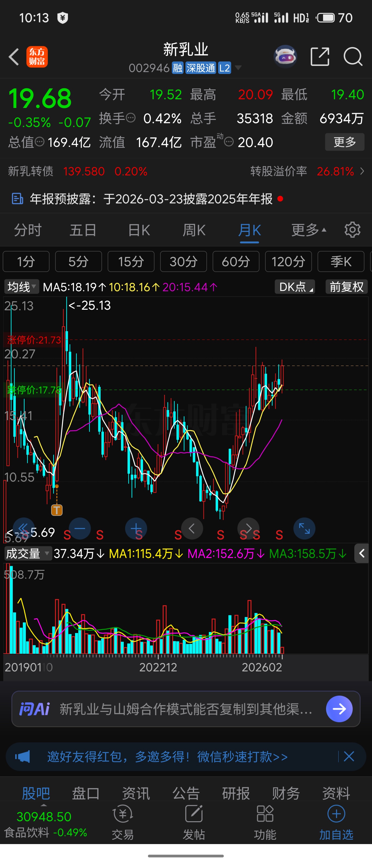Viewport: 372px width, 868px height.
Task: Open the AI robot assistant avatar
Action: pos(286,57)
